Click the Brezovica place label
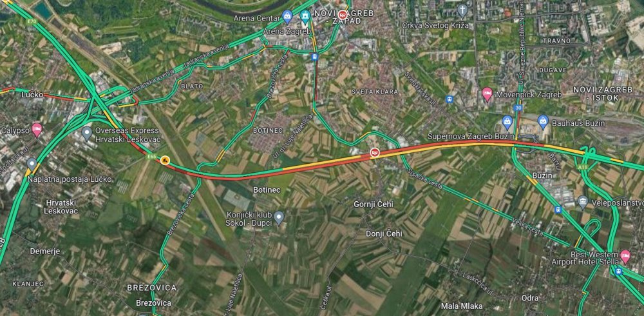The height and width of the screenshot is (316, 644). [154, 303]
